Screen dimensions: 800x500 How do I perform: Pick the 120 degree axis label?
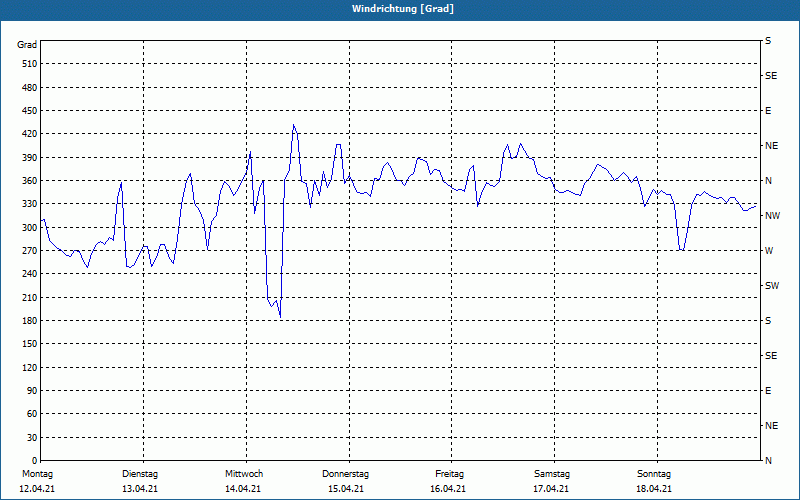pos(30,367)
